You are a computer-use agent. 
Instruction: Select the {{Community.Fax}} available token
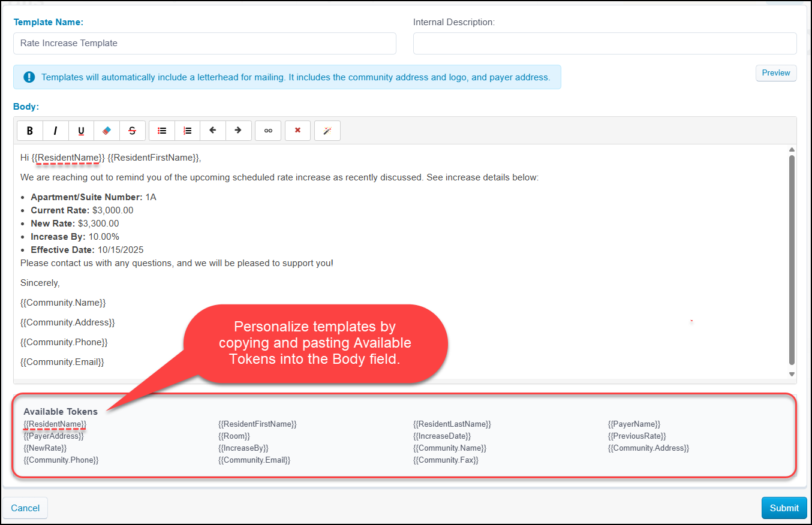tap(446, 460)
